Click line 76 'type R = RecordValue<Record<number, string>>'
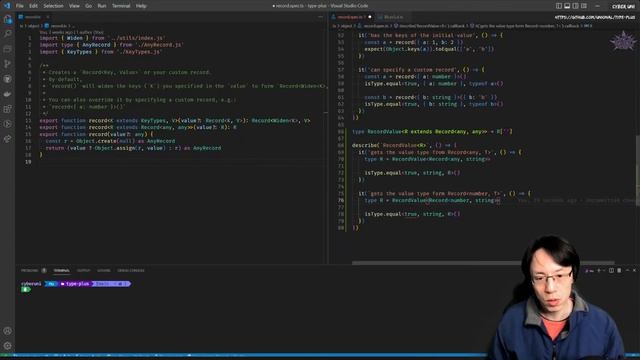Image resolution: width=640 pixels, height=360 pixels. (432, 200)
